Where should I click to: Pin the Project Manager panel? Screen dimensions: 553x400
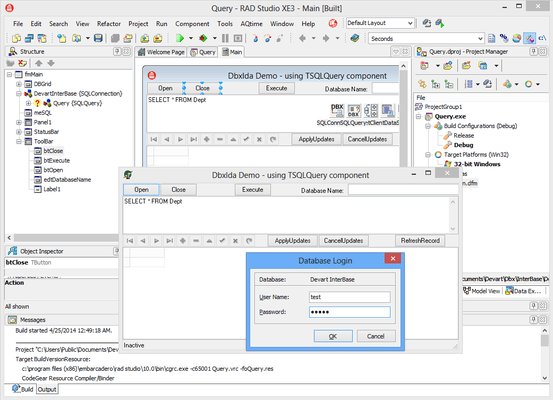click(534, 51)
